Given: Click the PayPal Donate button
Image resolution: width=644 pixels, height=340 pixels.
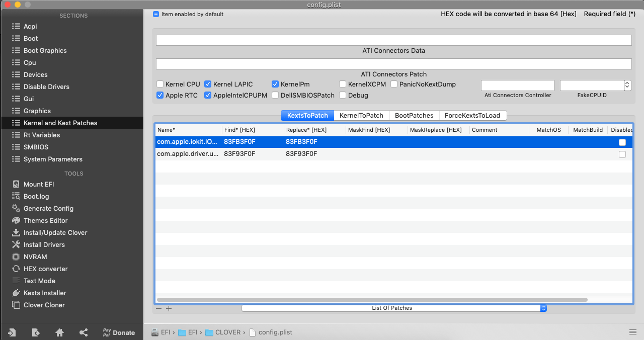Looking at the screenshot, I should pos(119,332).
